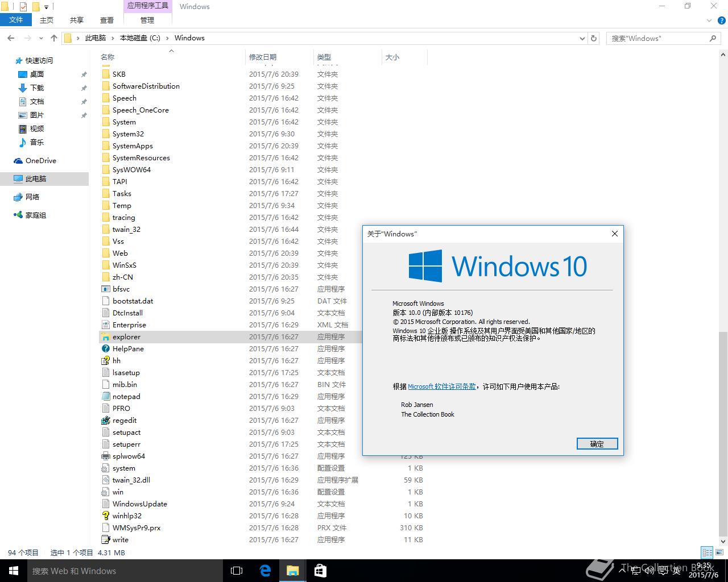
Task: Click the taskbar Web and Windows search box
Action: pyautogui.click(x=125, y=571)
